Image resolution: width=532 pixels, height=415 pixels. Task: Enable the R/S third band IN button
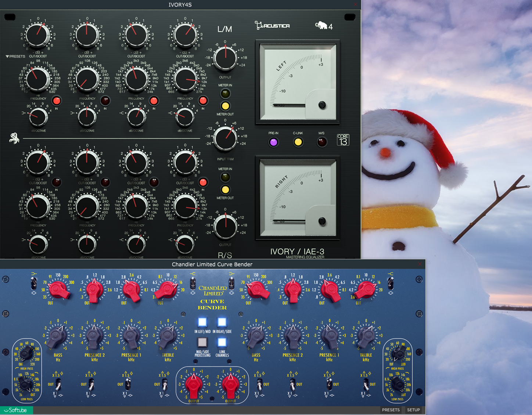point(154,182)
